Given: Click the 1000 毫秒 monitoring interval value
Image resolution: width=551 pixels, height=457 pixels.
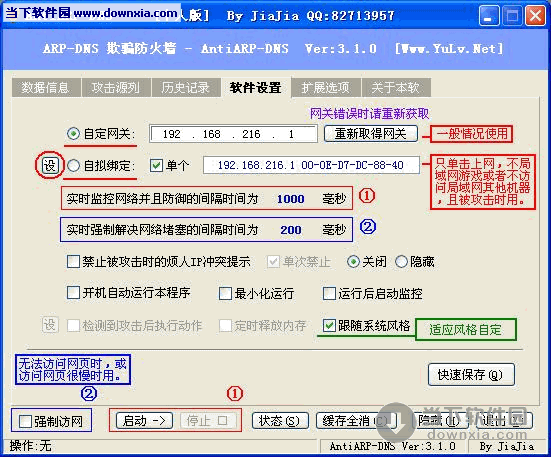Looking at the screenshot, I should point(290,199).
